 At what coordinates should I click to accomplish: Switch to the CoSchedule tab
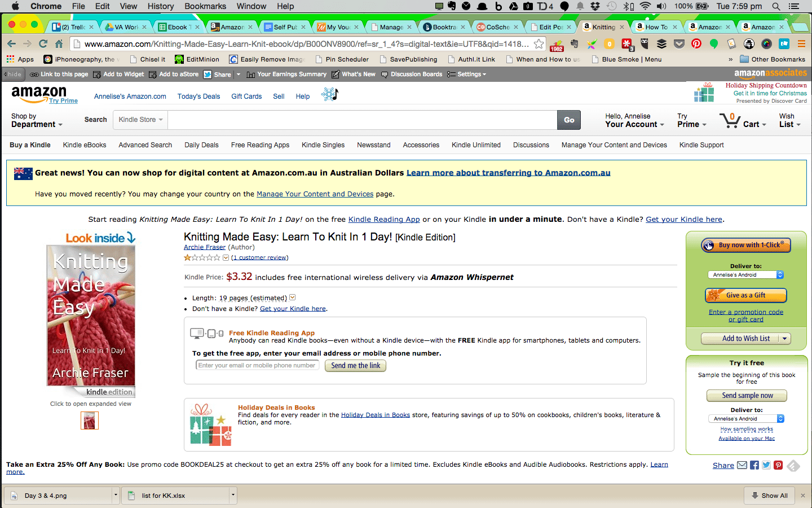coord(498,27)
